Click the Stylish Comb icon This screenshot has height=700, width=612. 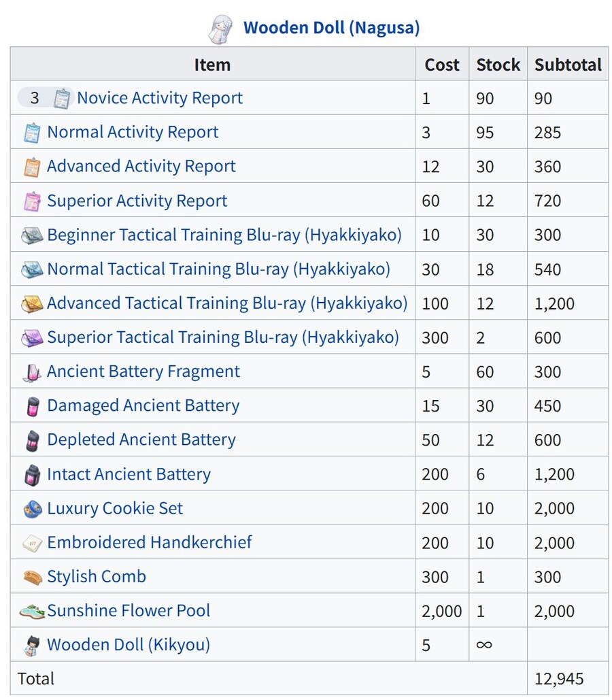(x=32, y=578)
